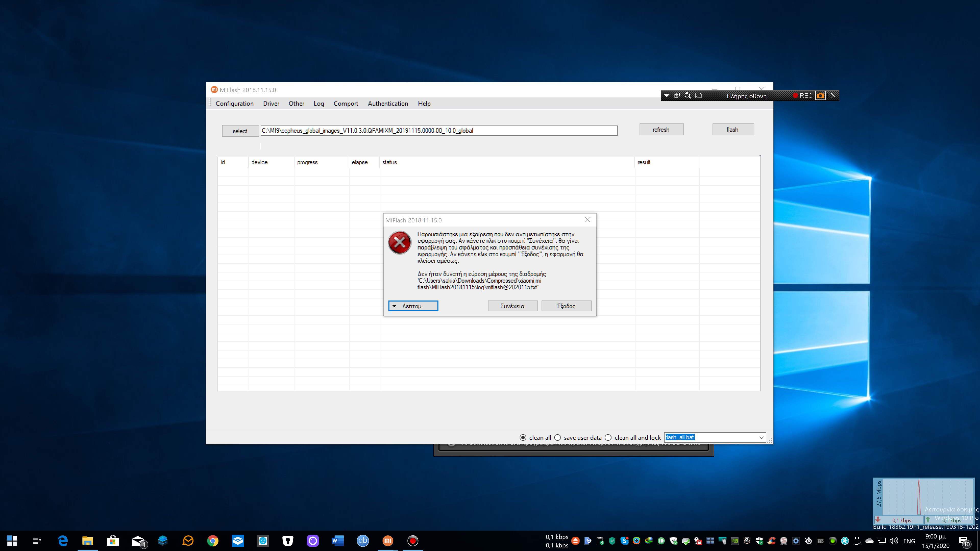Open the Driver menu
The height and width of the screenshot is (551, 980).
click(271, 103)
